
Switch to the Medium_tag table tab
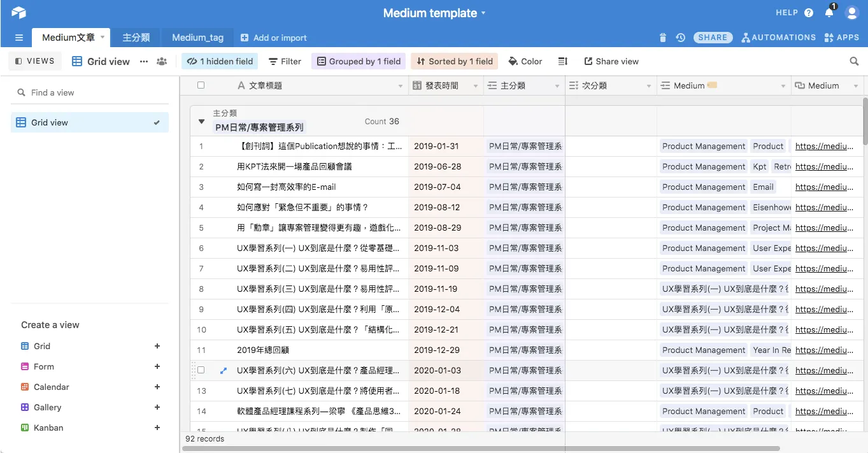coord(197,38)
